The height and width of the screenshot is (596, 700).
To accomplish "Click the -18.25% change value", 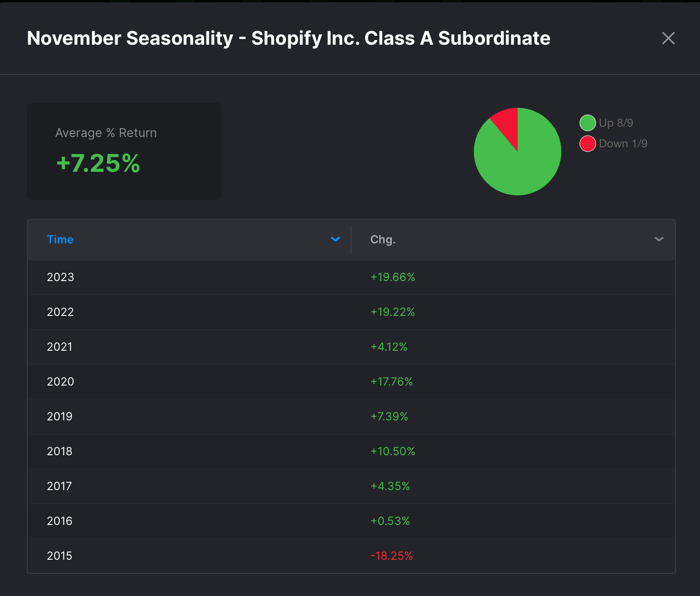I will [391, 556].
